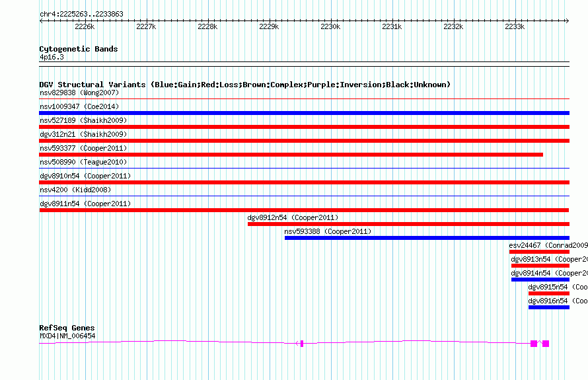Select the blue nsv593388 gain bar
The image size is (588, 380).
(427, 238)
